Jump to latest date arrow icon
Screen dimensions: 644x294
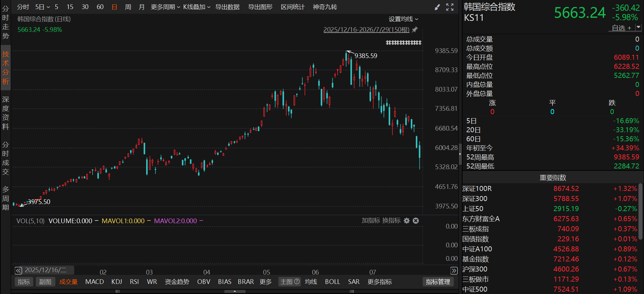[454, 271]
